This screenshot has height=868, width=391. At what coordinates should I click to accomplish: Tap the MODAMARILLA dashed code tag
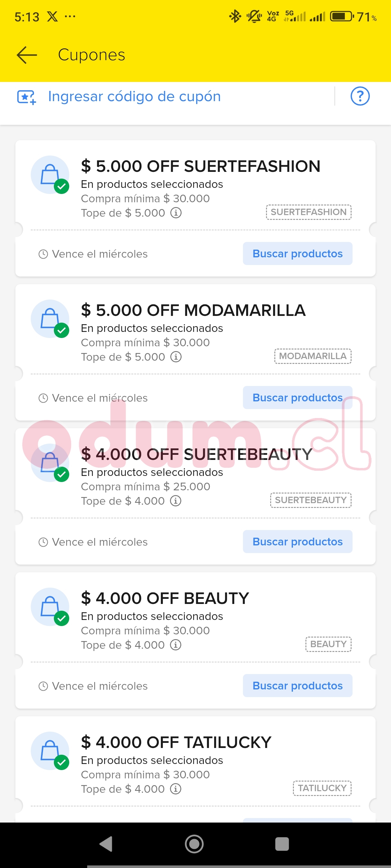coord(312,356)
